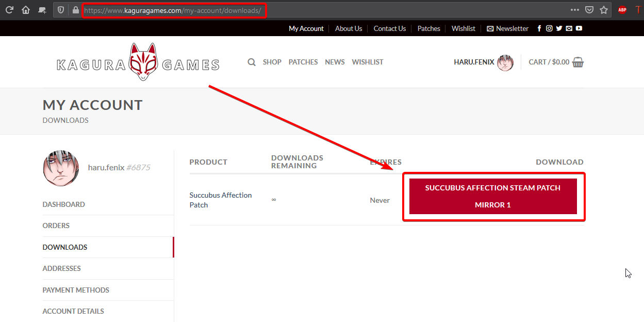
Task: Open the PATCHES main menu item
Action: coord(303,62)
